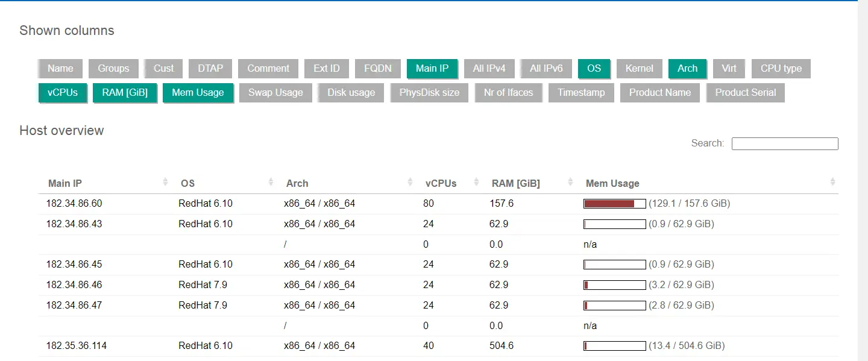
Task: Click the Arch column sort arrows
Action: tap(410, 182)
